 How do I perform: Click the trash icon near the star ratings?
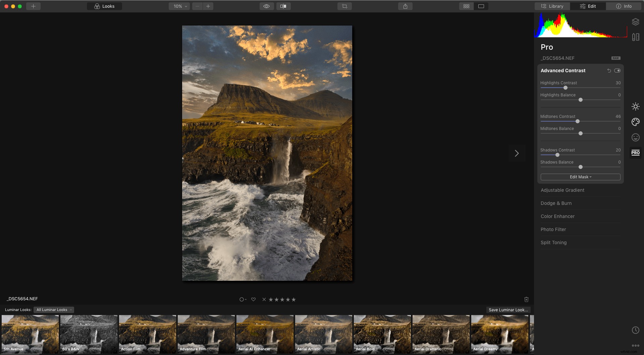point(526,299)
